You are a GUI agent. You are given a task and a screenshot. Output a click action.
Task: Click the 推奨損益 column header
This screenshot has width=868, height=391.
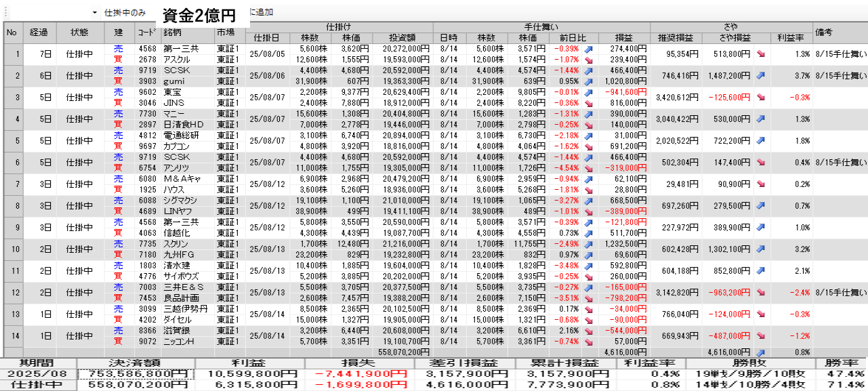click(676, 38)
